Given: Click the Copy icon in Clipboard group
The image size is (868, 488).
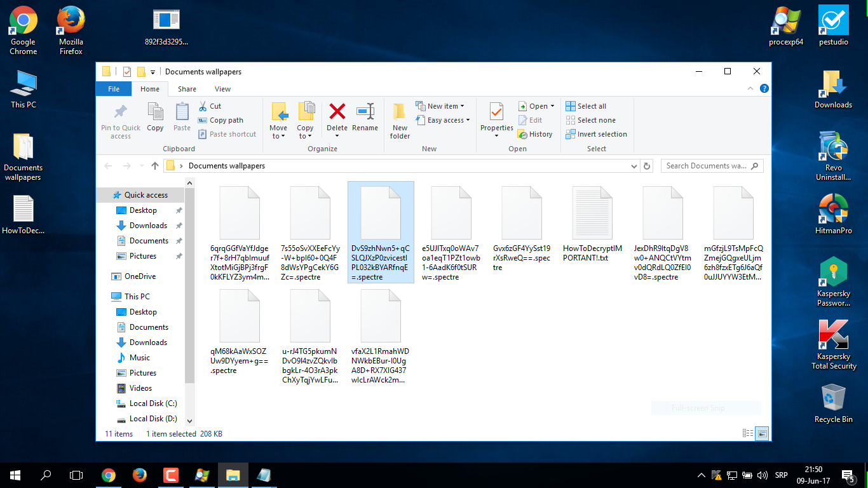Looking at the screenshot, I should (x=155, y=118).
